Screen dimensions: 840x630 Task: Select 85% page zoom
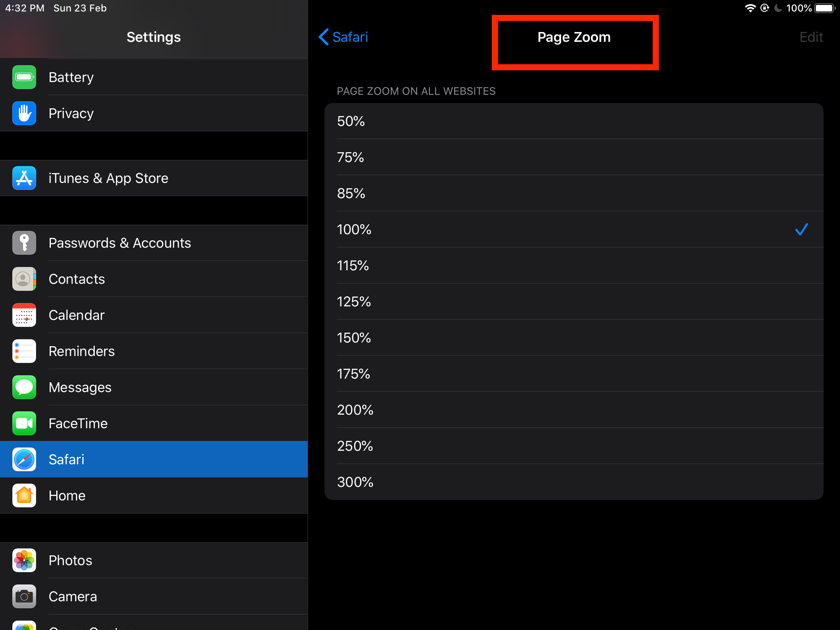pos(574,193)
